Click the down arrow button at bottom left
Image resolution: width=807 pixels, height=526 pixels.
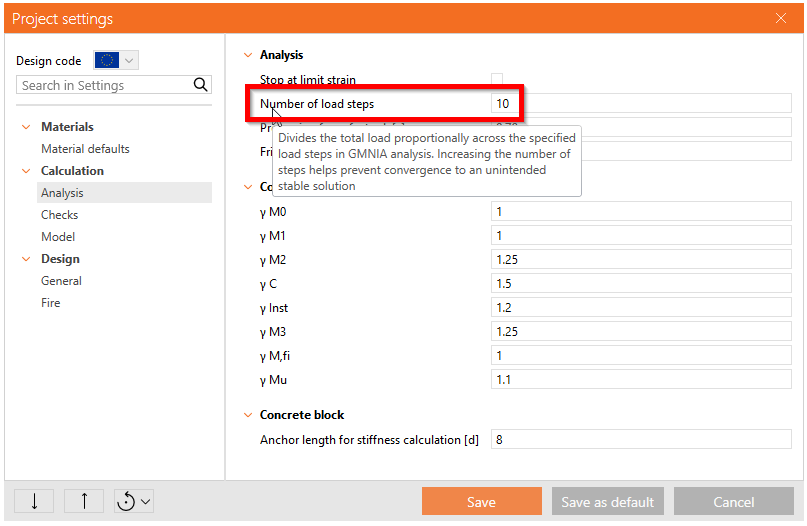34,501
